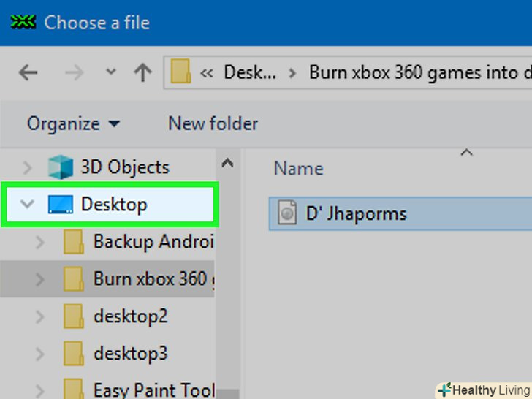Open the recent locations dropdown arrow

(x=111, y=72)
